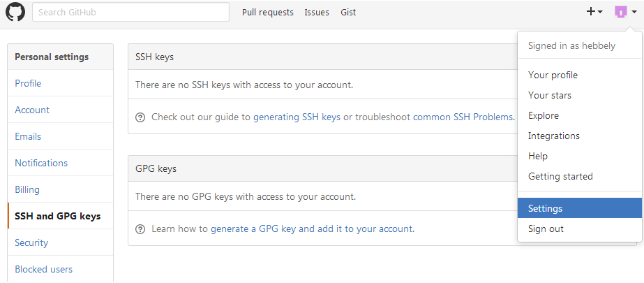
Task: Go to Account settings in sidebar
Action: pyautogui.click(x=32, y=110)
